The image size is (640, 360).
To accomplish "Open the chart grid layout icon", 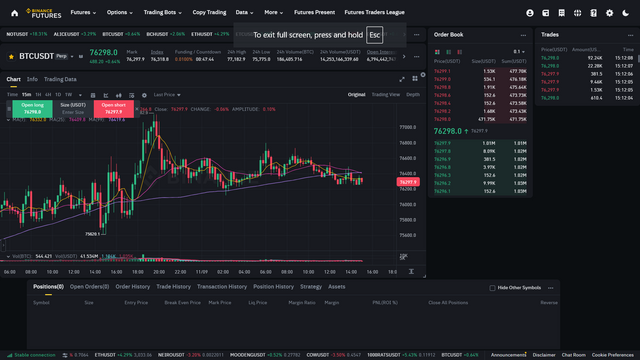I will pyautogui.click(x=415, y=78).
